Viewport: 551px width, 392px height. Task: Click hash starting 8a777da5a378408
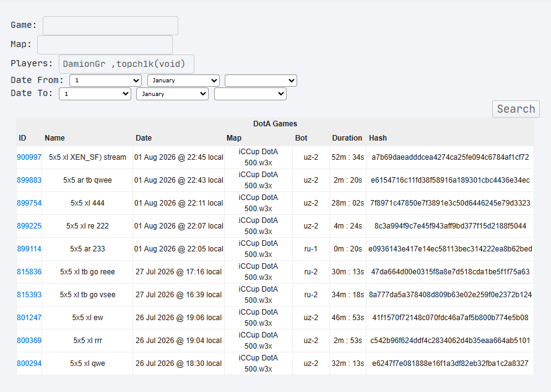450,295
